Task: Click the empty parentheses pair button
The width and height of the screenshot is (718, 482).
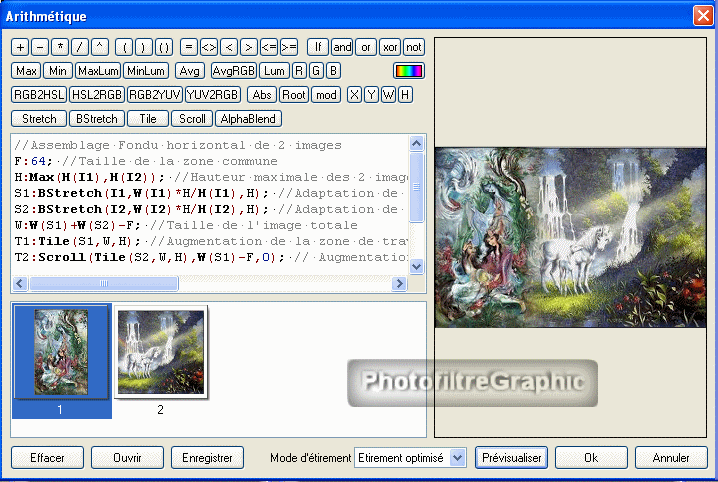Action: tap(164, 47)
